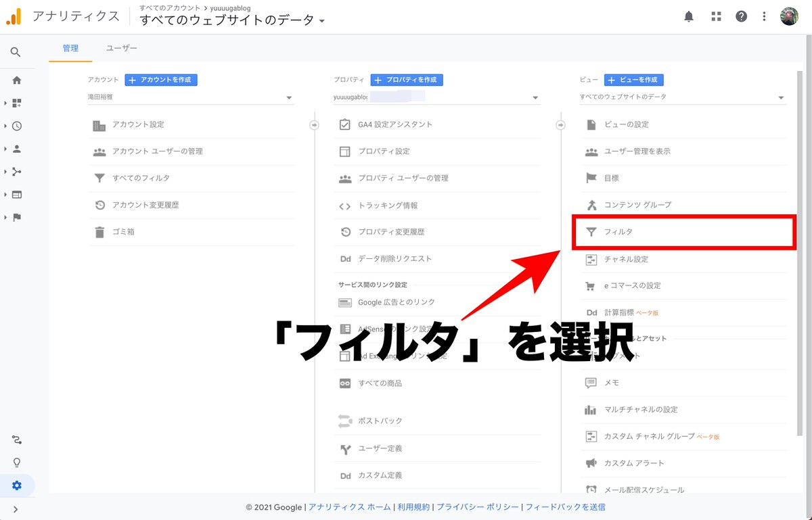Click the ビューを作成 button
Screen dimensions: 812x520
click(633, 80)
